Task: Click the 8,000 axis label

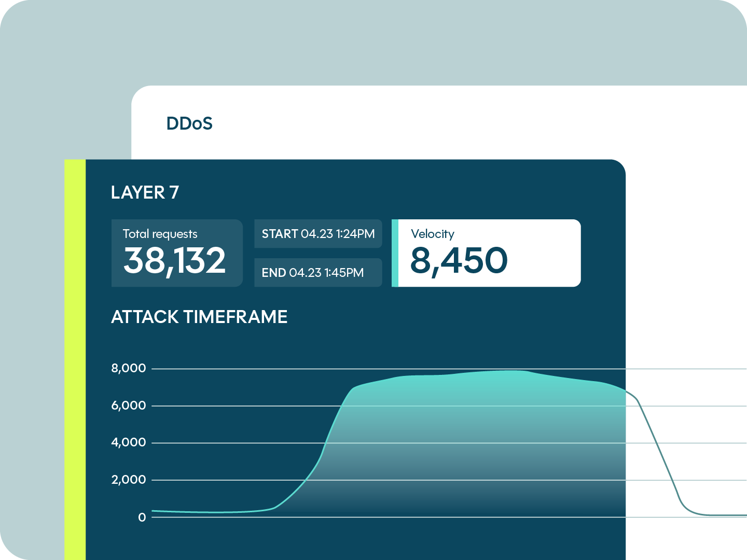Action: 129,369
